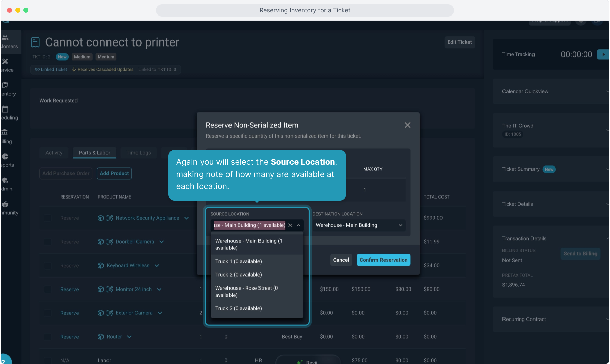Switch to the Activity tab
This screenshot has height=364, width=610.
coord(54,153)
